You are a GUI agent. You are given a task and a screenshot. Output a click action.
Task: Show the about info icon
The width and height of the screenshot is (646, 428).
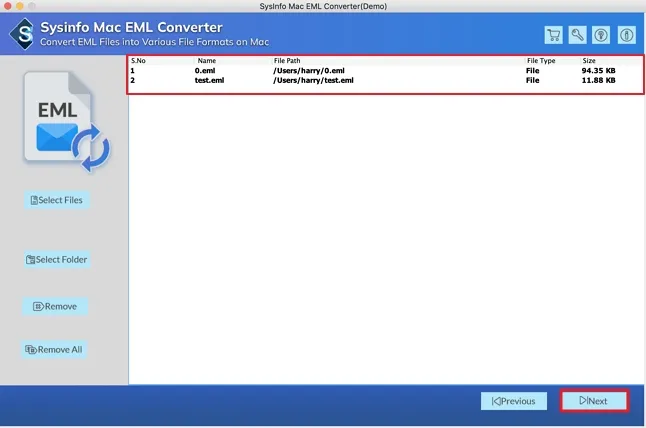[627, 35]
